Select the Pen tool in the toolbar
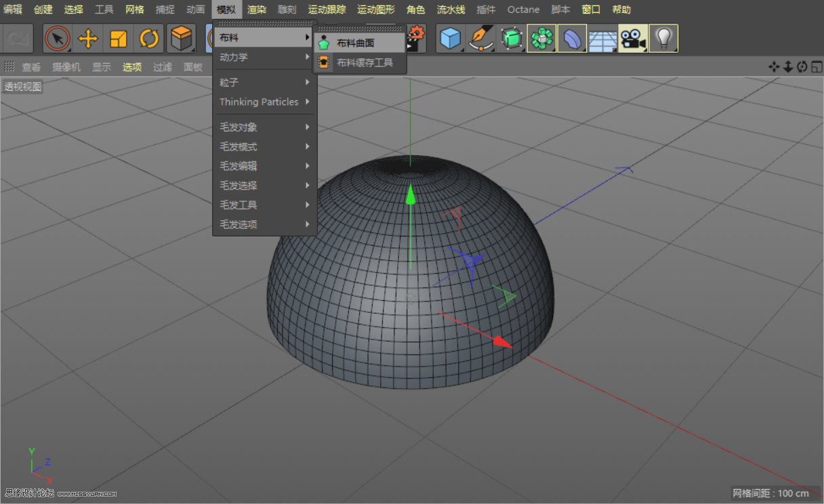This screenshot has width=824, height=504. 481,39
